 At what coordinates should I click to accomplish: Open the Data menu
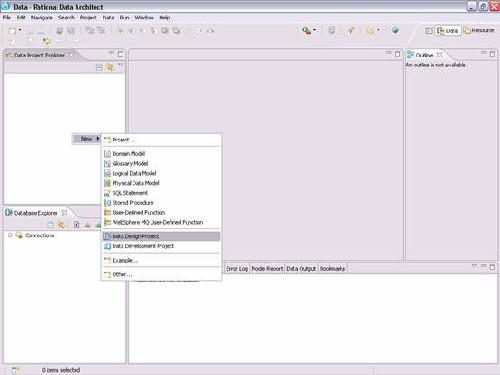tap(108, 17)
